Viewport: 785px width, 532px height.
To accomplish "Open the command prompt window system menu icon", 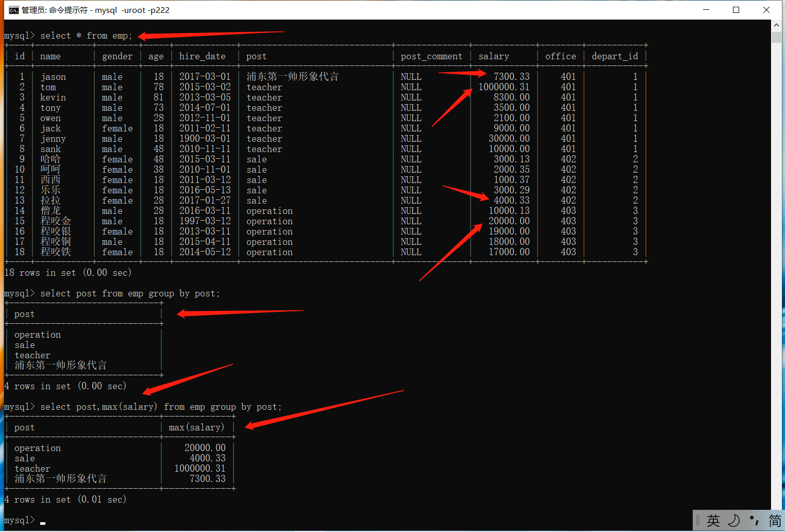I will [13, 10].
